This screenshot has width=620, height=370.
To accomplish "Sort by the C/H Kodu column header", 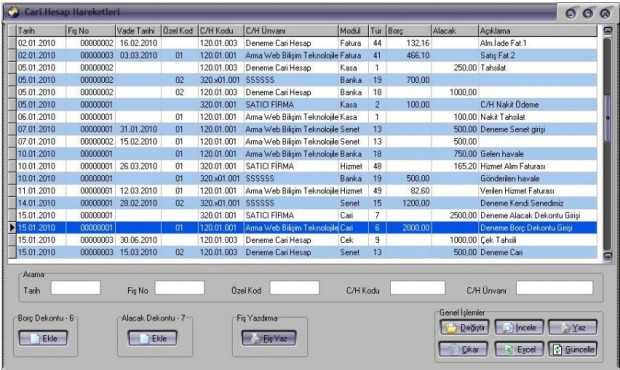I will (221, 30).
